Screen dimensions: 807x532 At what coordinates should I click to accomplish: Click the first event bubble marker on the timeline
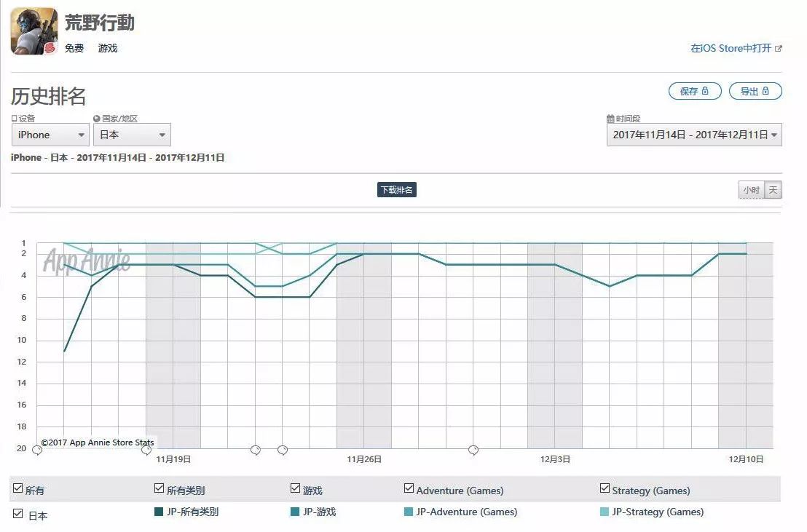point(37,450)
